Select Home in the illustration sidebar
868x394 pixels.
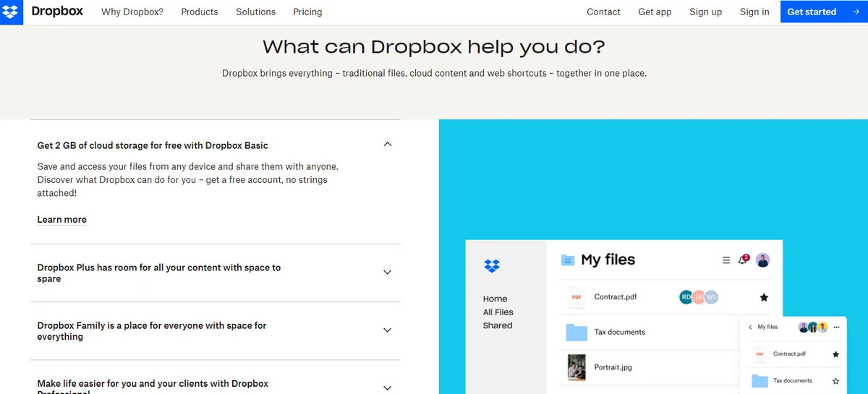coord(495,299)
